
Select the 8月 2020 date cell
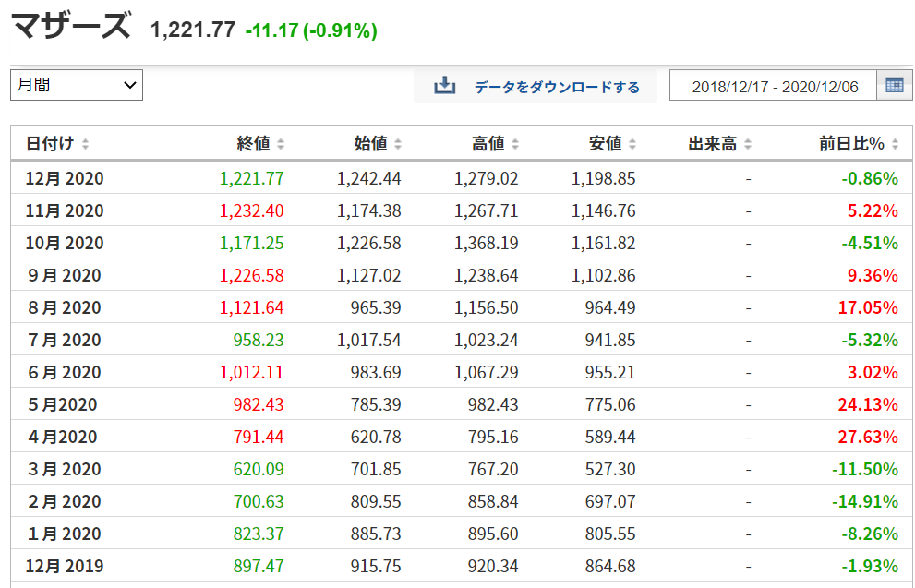65,307
